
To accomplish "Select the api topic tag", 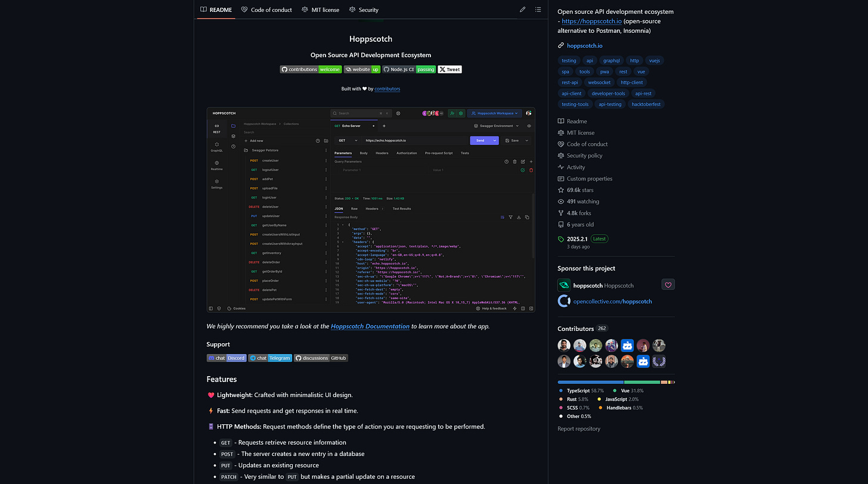I will [x=590, y=60].
